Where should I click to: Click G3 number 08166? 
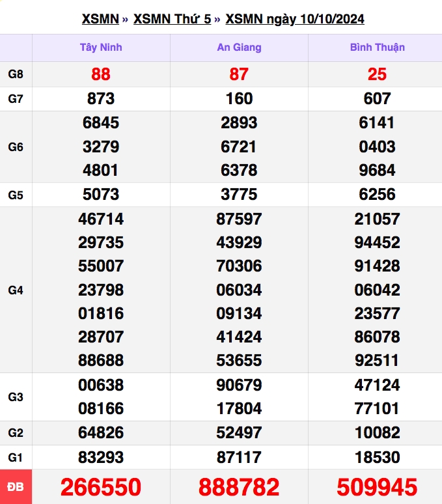coord(101,408)
